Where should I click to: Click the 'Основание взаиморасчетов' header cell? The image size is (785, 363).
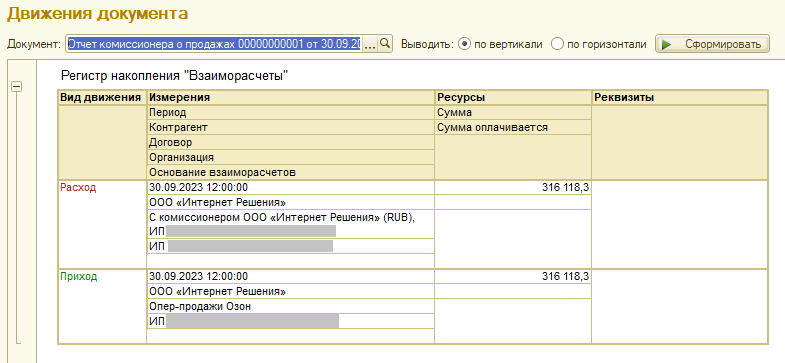coord(291,172)
